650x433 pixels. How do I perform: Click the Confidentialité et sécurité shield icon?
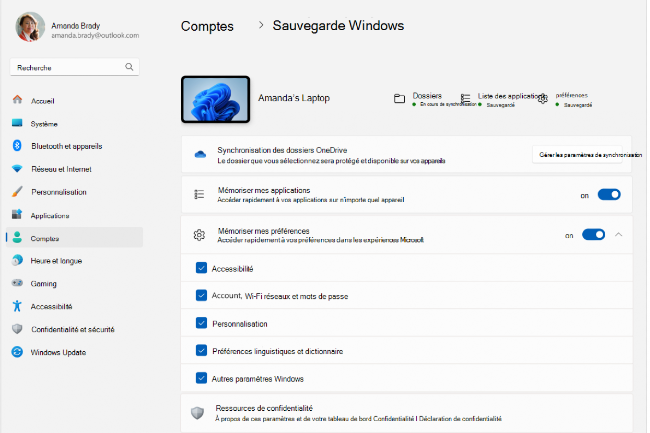pyautogui.click(x=16, y=329)
